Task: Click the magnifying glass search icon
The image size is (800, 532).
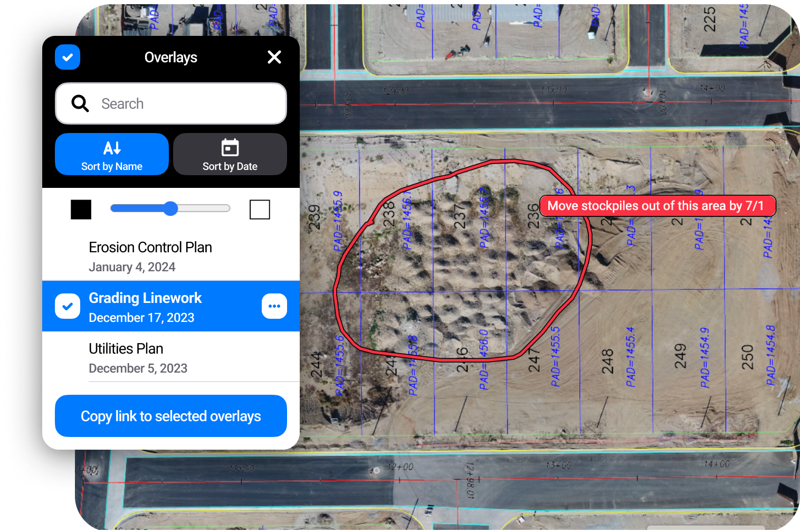Action: click(x=80, y=103)
